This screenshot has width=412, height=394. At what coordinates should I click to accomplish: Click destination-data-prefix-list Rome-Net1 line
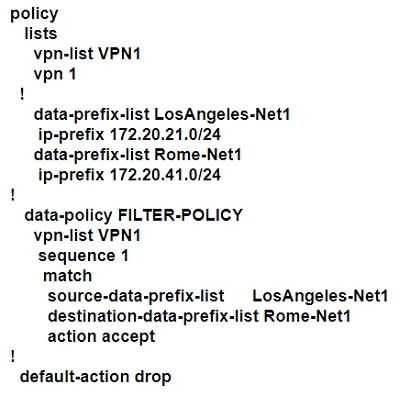click(x=199, y=316)
